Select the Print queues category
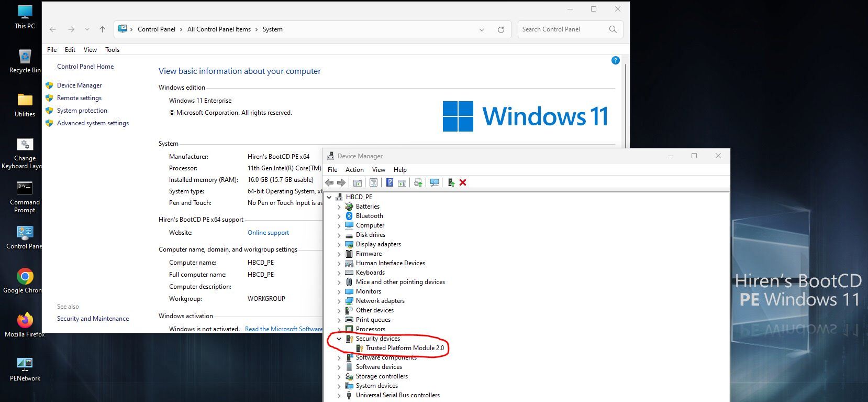The image size is (868, 402). (373, 320)
